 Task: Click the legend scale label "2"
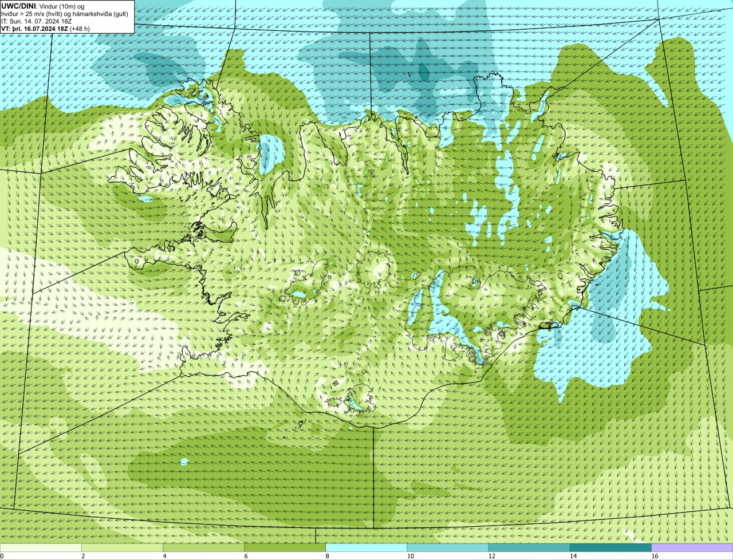tap(84, 556)
